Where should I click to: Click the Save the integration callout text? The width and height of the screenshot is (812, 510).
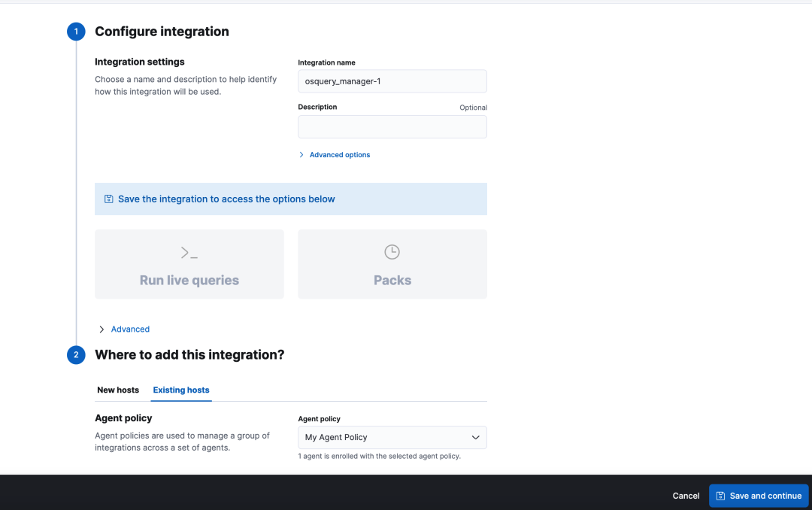(226, 199)
